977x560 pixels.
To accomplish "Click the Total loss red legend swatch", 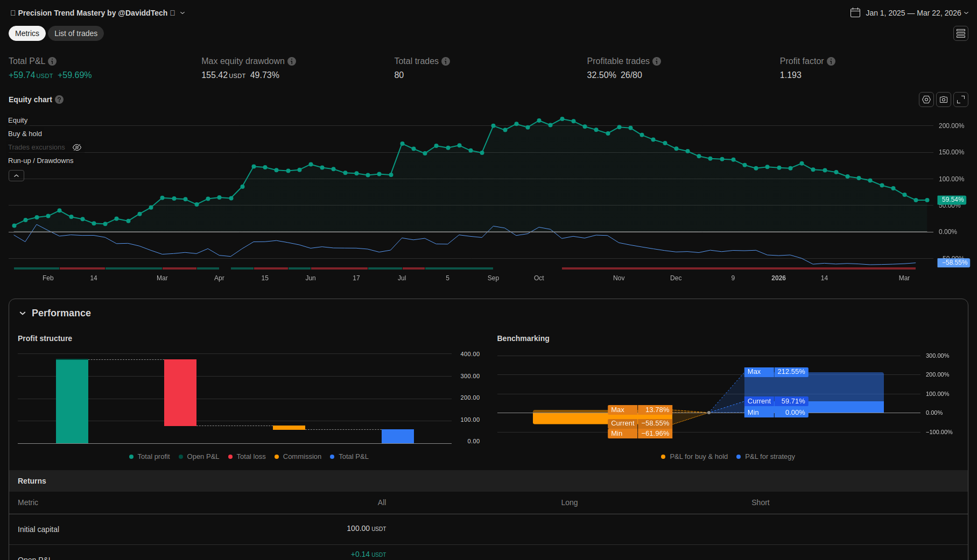I will pos(230,457).
